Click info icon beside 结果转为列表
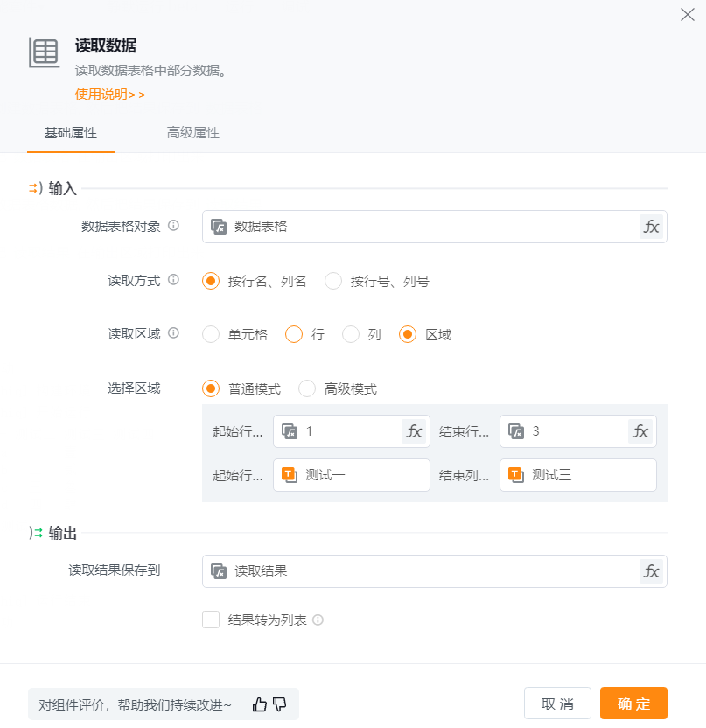This screenshot has width=706, height=728. click(x=318, y=620)
